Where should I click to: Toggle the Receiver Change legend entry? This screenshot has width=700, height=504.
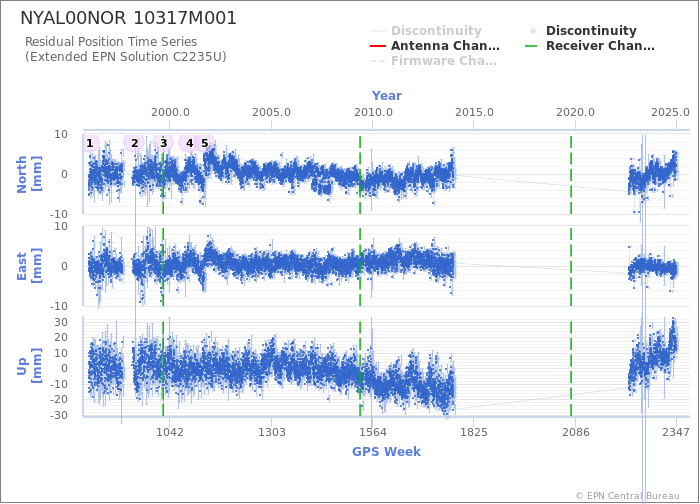tap(590, 46)
